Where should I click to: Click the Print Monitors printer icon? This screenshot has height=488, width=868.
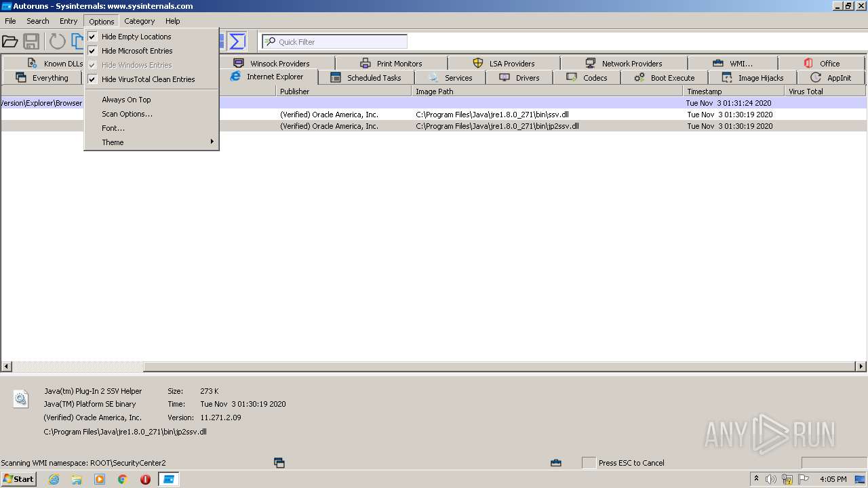[x=366, y=63]
